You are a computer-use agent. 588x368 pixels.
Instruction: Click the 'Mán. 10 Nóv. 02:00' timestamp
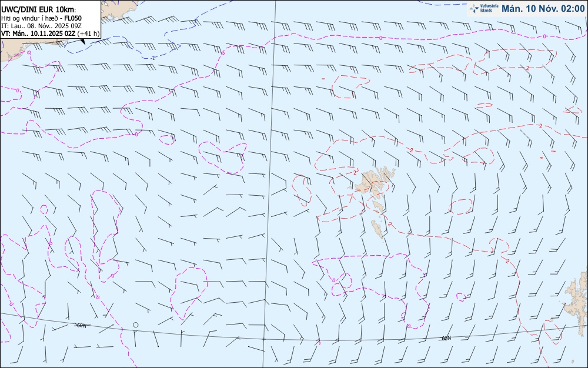click(543, 9)
